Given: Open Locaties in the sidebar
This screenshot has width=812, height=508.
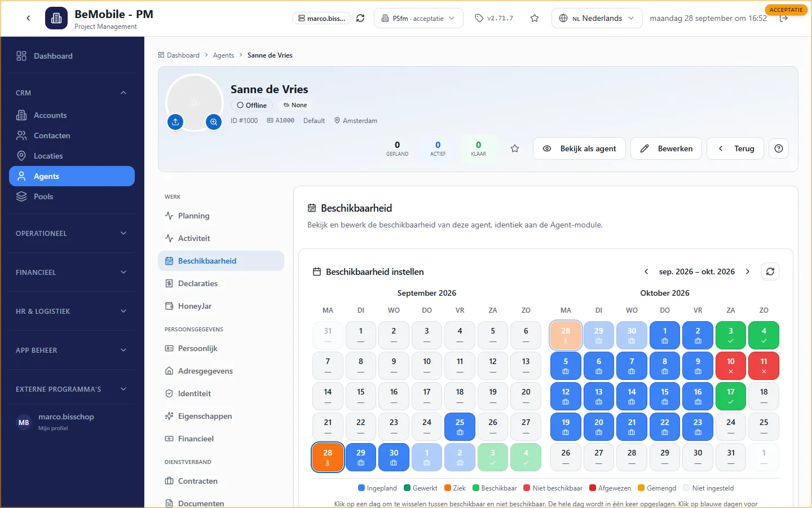Looking at the screenshot, I should (72, 156).
